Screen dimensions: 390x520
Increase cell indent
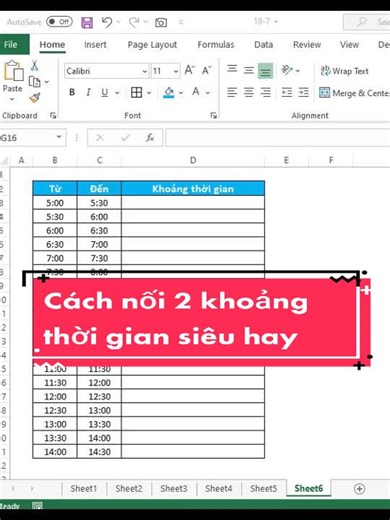pyautogui.click(x=303, y=92)
